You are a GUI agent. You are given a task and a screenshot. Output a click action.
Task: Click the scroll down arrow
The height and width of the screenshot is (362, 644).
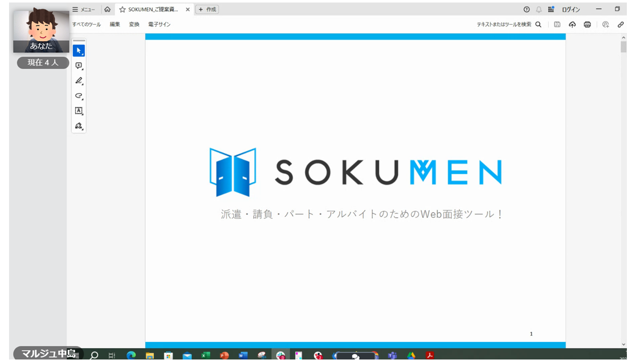pos(624,344)
